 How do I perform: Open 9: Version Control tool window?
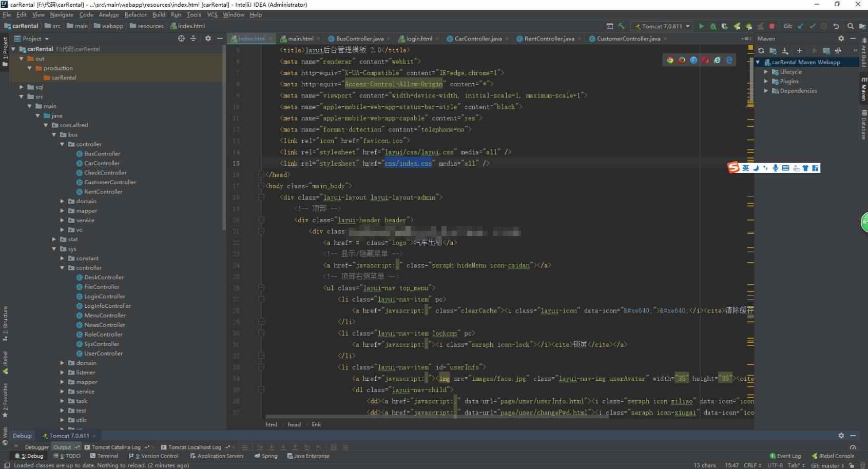click(153, 456)
